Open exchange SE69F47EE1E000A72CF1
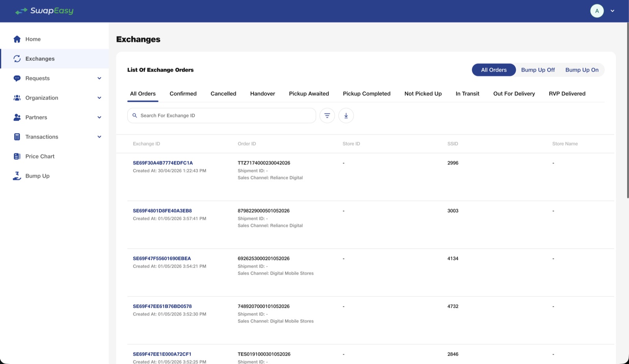 162,354
